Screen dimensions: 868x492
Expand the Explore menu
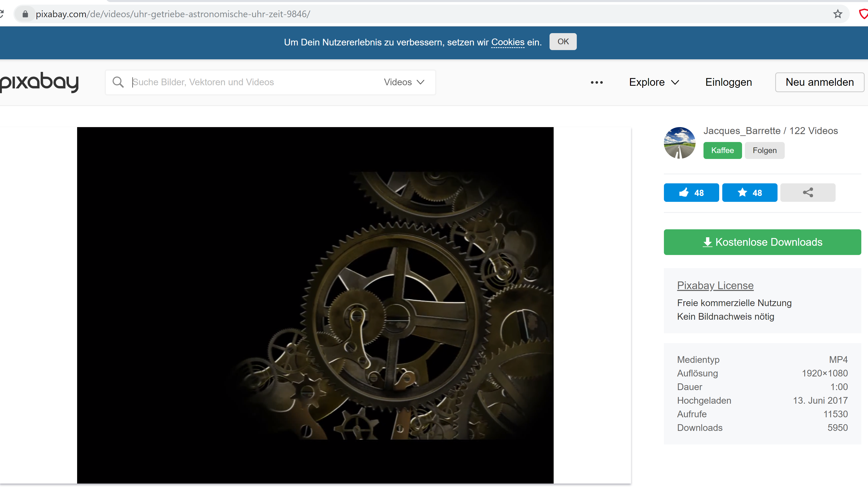[x=654, y=82]
